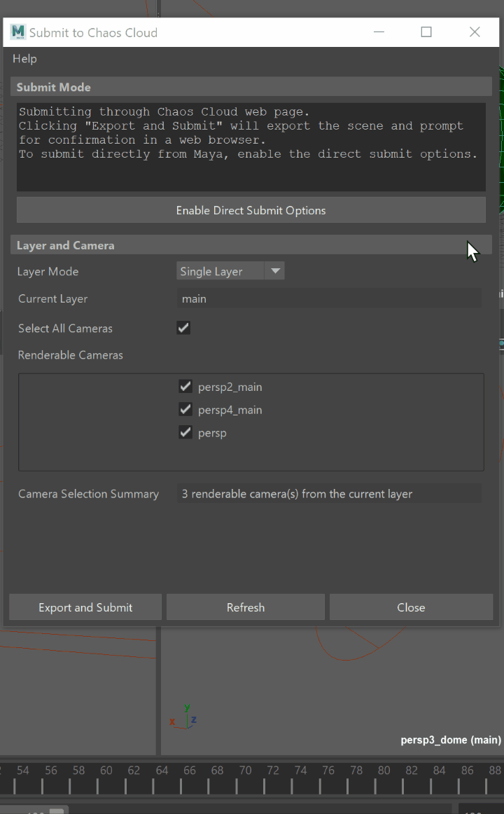Click the XYZ axis gizmo in viewport
The height and width of the screenshot is (814, 504).
click(x=184, y=717)
